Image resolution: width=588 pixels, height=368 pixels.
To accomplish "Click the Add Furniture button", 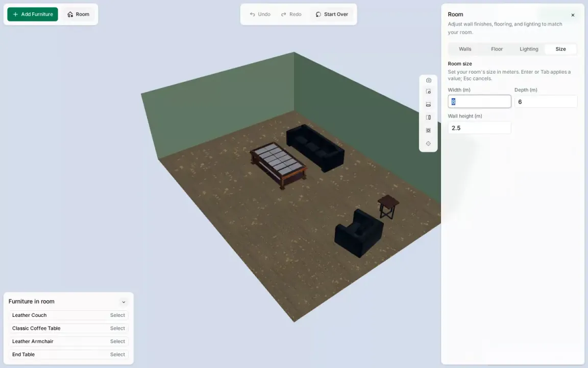I will coord(33,14).
